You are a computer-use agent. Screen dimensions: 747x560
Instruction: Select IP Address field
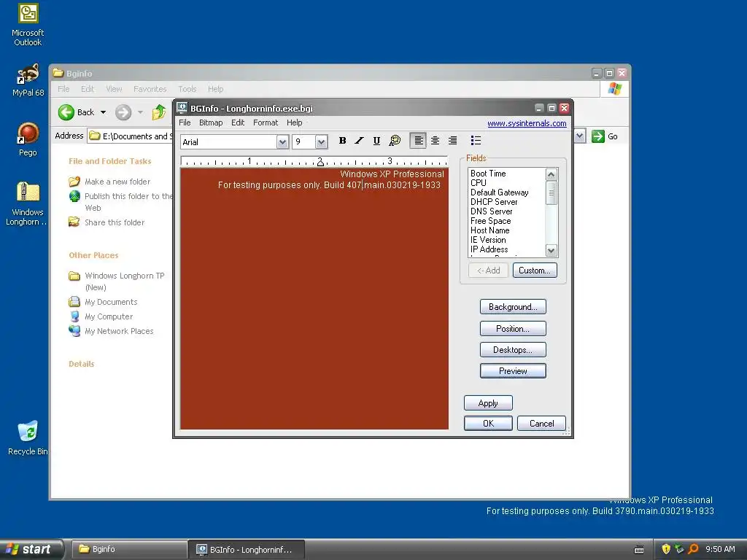tap(489, 249)
